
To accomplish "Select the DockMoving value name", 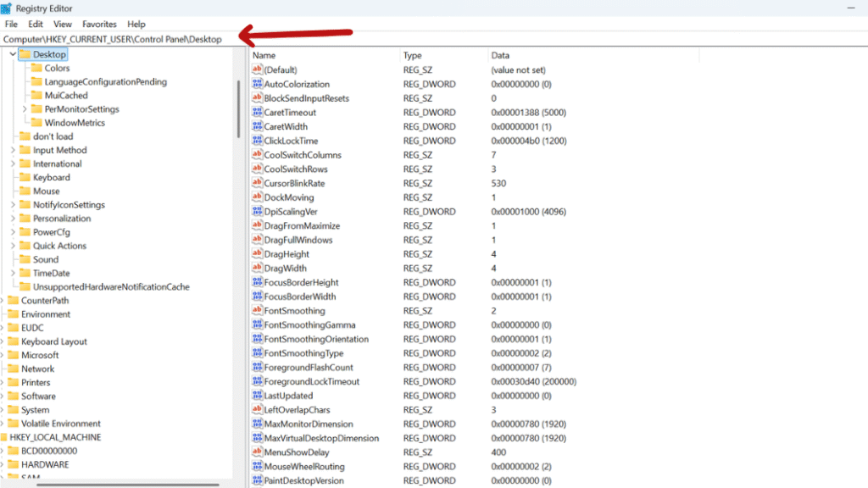I will coord(288,197).
